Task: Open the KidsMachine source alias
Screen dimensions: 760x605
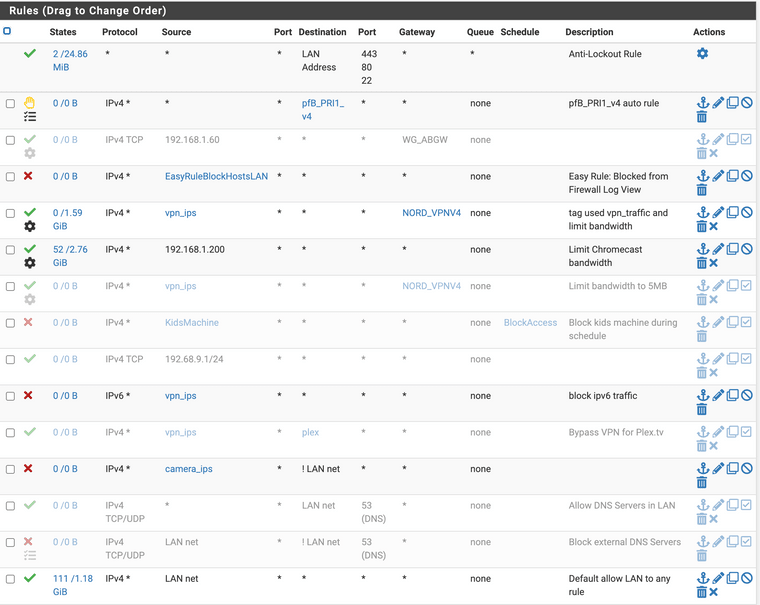Action: (191, 322)
